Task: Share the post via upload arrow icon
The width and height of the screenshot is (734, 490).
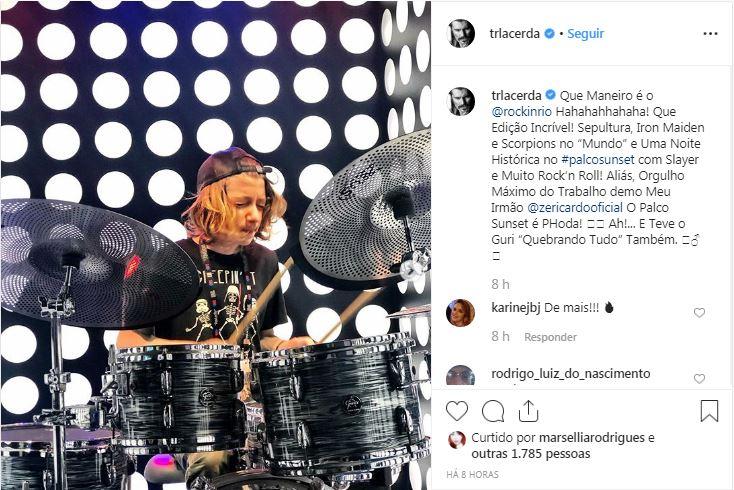Action: click(x=528, y=411)
